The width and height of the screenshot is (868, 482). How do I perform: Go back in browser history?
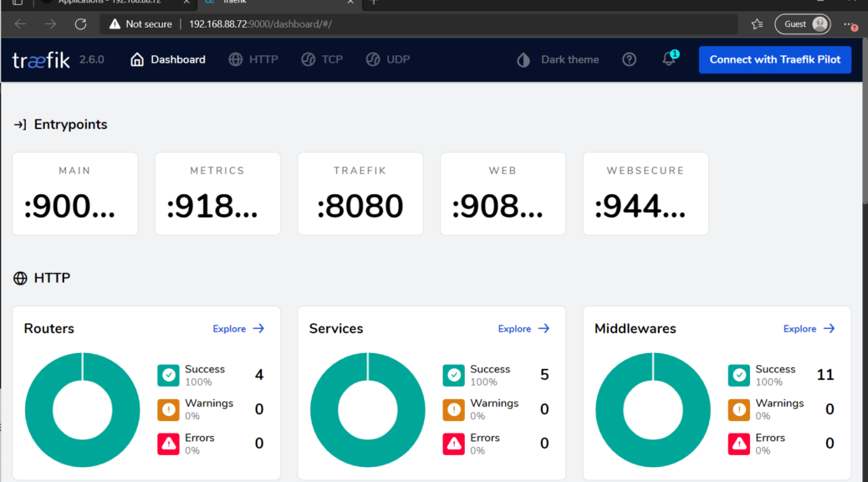click(20, 23)
